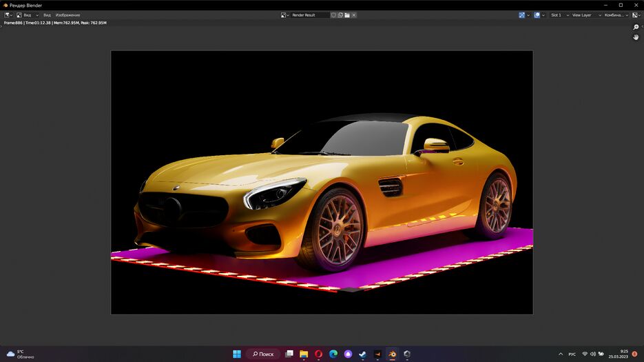
Task: Expand the gizmo options dropdown arrow
Action: [x=528, y=14]
